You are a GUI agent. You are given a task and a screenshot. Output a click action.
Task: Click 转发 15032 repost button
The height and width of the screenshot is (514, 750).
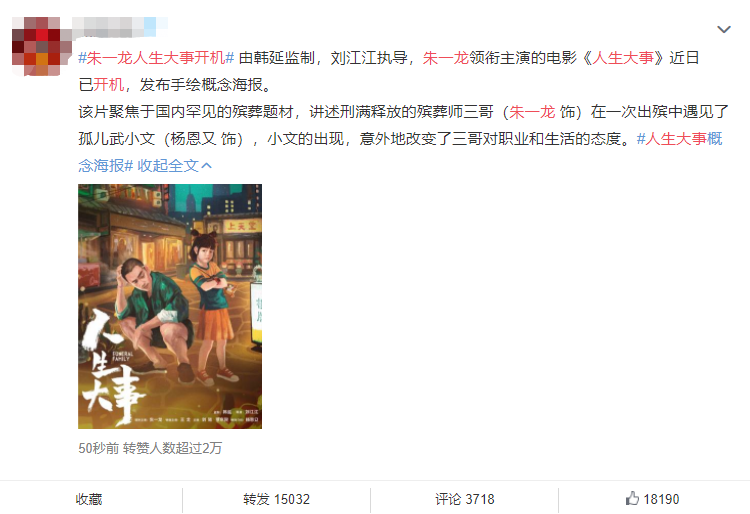[276, 499]
